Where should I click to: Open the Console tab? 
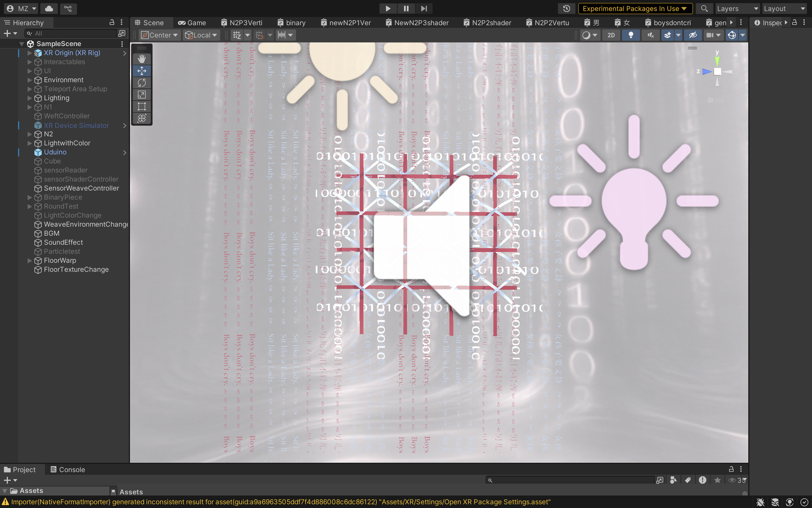[68, 469]
